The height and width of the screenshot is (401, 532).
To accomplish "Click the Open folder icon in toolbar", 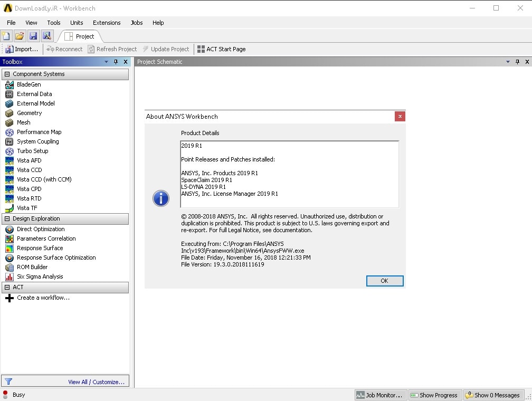I will tap(20, 36).
